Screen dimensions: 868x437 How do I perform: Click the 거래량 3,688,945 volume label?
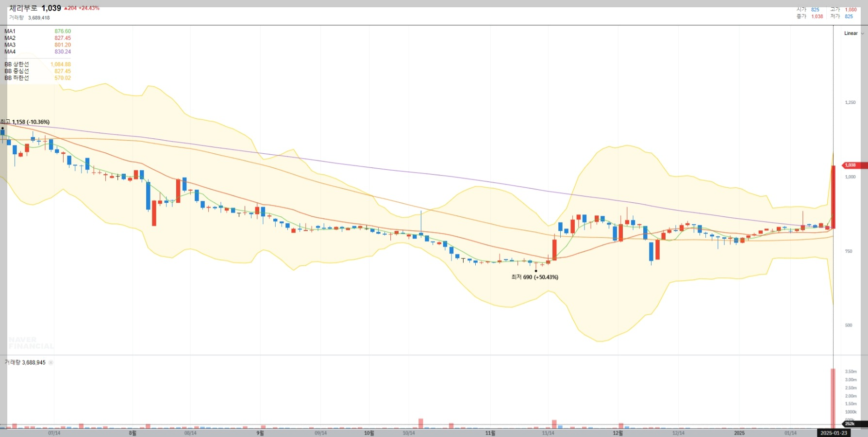[25, 362]
